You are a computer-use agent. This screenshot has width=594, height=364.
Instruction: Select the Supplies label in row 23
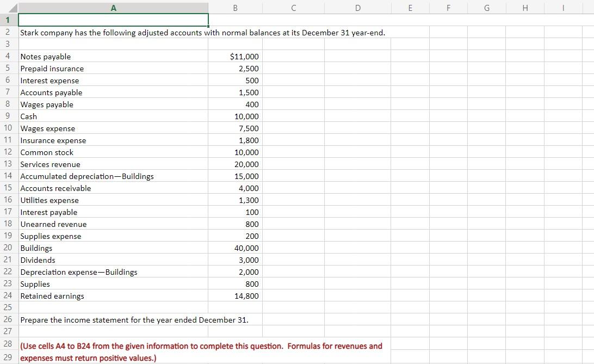tap(113, 283)
